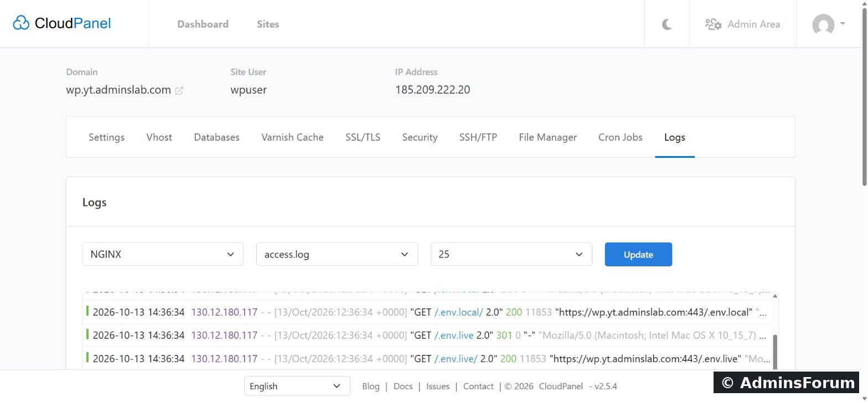Click the Logs section heading
The height and width of the screenshot is (402, 868).
click(95, 202)
